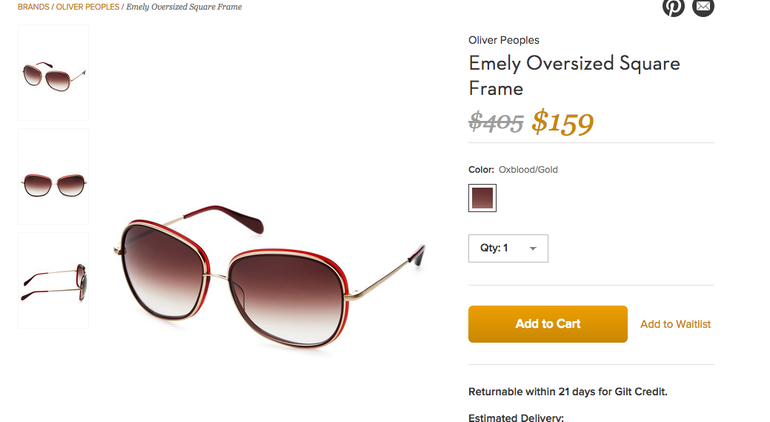Screen dimensions: 770x422
Task: Click the $159 sale price
Action: tap(562, 123)
